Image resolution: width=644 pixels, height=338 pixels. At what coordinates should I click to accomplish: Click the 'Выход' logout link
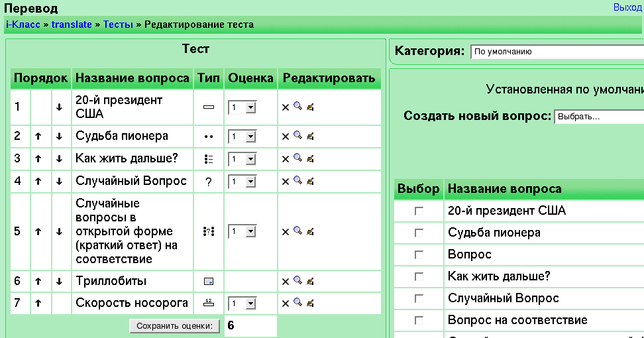point(627,7)
